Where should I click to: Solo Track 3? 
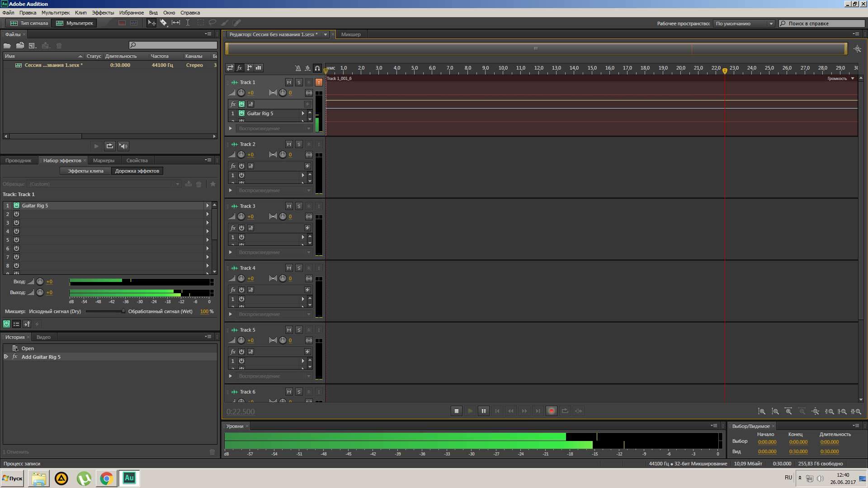click(x=299, y=206)
